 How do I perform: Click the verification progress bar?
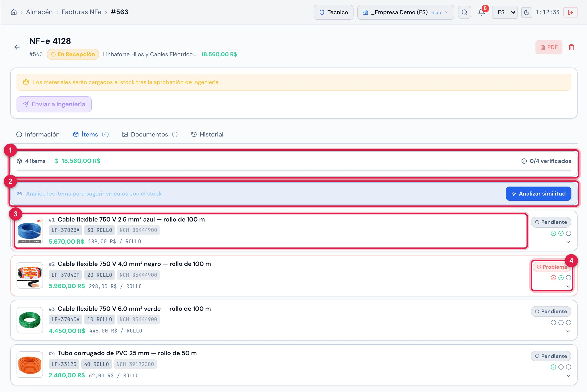pyautogui.click(x=294, y=170)
